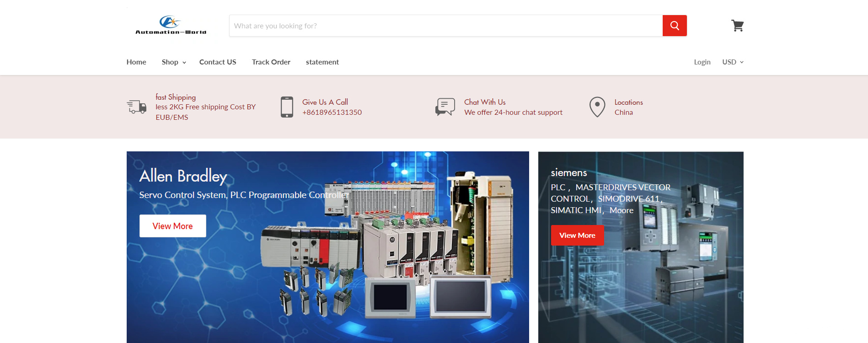Click View More on siemens banner
Screen dimensions: 868x343
coord(577,236)
